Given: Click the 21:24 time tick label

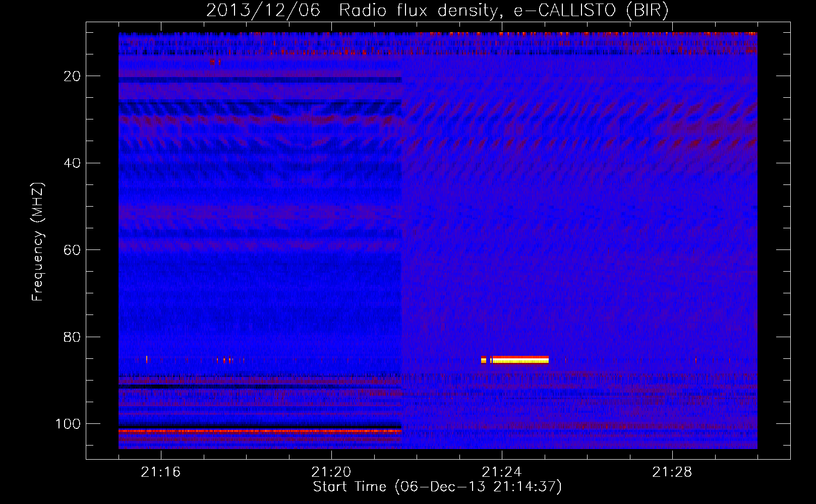Looking at the screenshot, I should pos(502,472).
